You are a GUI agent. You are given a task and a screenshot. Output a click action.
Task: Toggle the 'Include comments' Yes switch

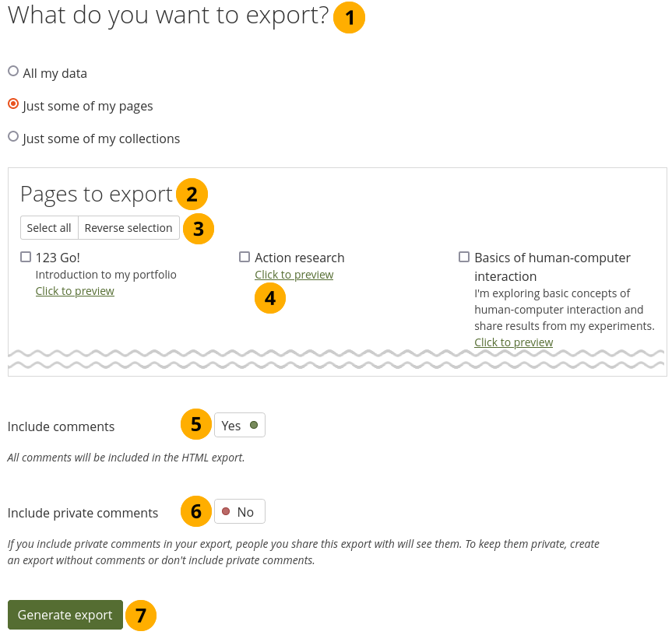point(240,426)
